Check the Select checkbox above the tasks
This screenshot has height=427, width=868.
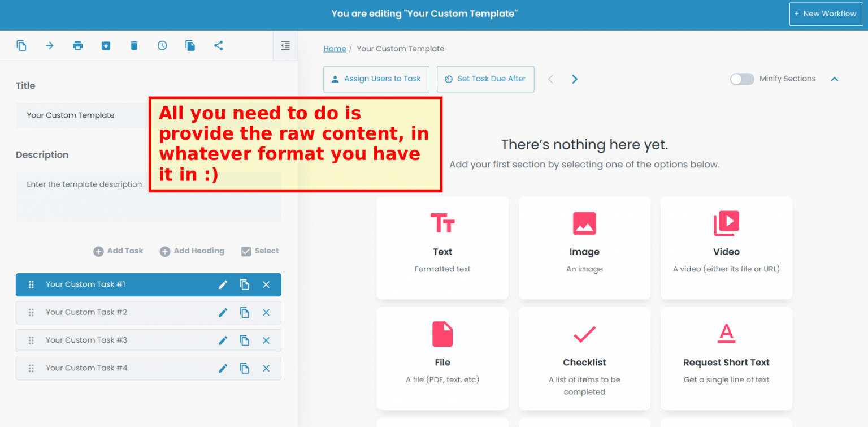point(246,251)
